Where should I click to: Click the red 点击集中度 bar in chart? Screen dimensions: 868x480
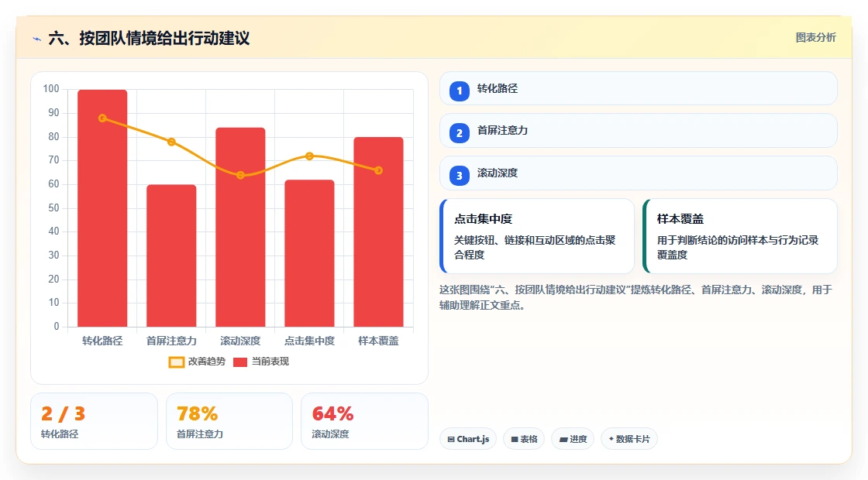309,253
